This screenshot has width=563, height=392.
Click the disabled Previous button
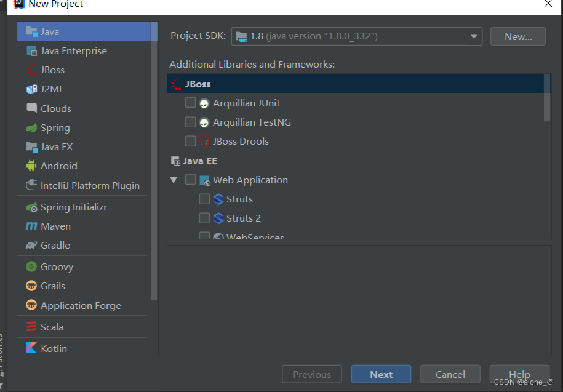coord(312,374)
